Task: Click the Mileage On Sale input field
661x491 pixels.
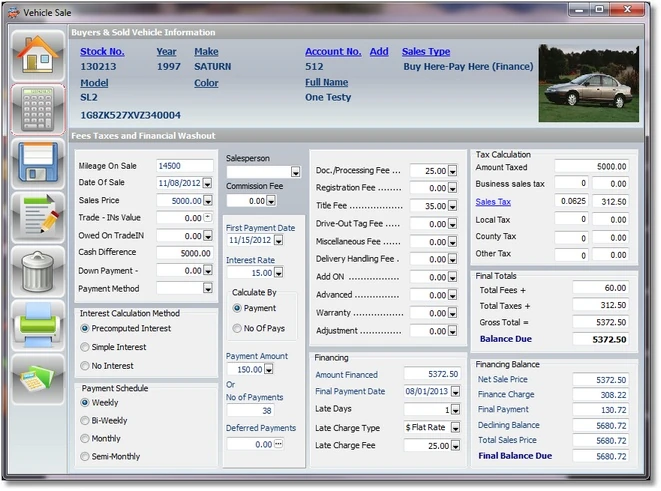Action: [184, 166]
